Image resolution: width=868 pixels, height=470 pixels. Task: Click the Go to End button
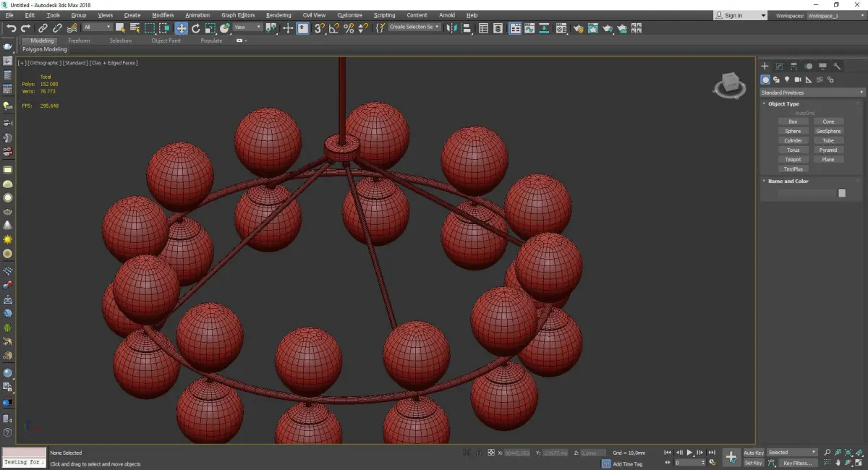[712, 453]
